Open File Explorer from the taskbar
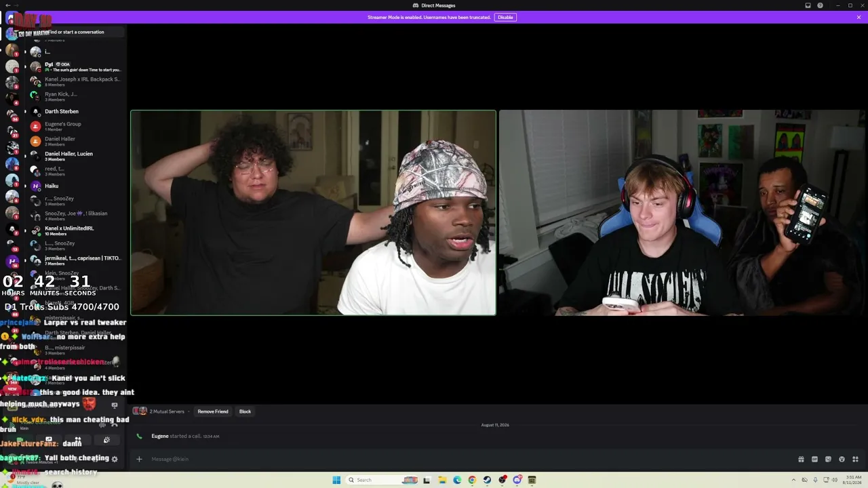Image resolution: width=868 pixels, height=488 pixels. [442, 480]
